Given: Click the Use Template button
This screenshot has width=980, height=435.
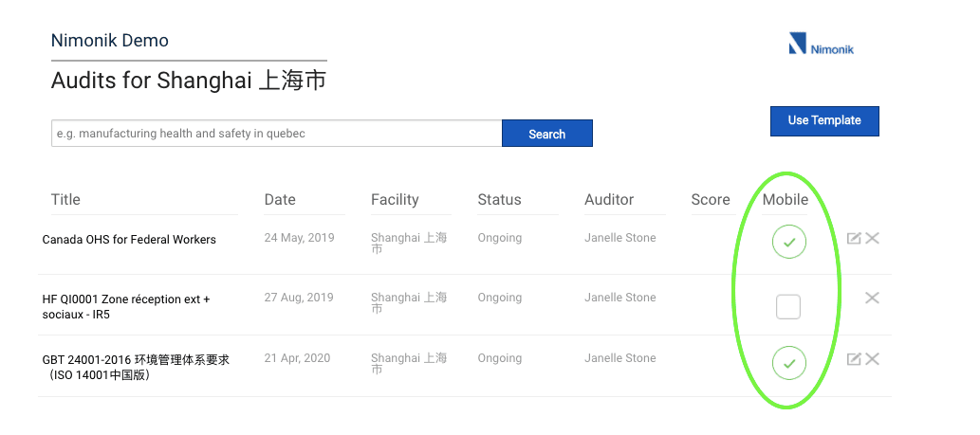Looking at the screenshot, I should pos(824,120).
